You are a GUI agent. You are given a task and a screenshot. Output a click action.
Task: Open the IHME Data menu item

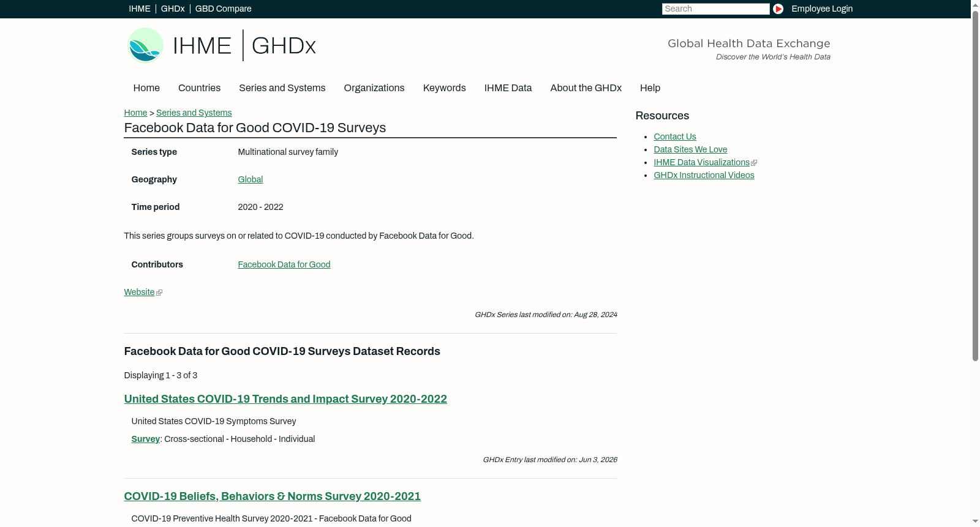[x=508, y=88]
